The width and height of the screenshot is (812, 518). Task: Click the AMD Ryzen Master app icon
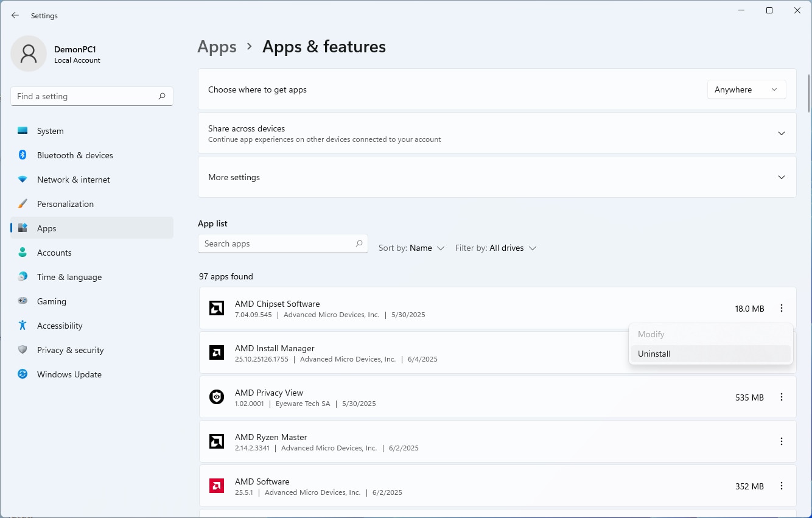(217, 441)
